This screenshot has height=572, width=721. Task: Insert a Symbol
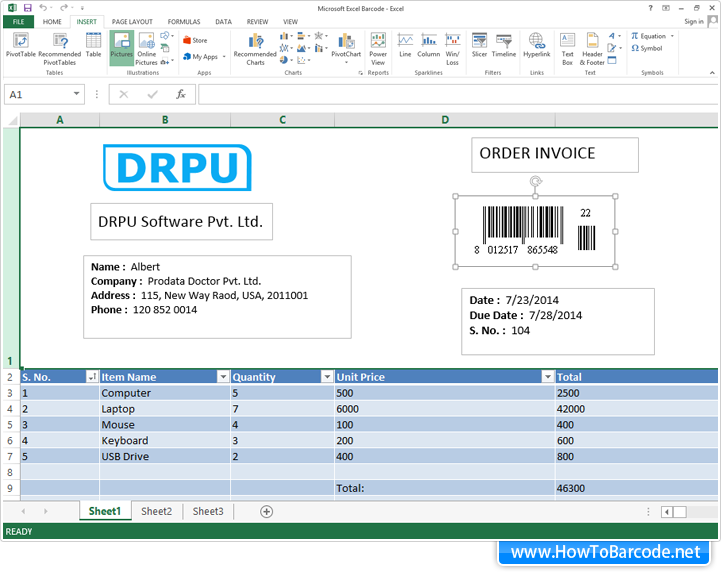click(x=647, y=48)
